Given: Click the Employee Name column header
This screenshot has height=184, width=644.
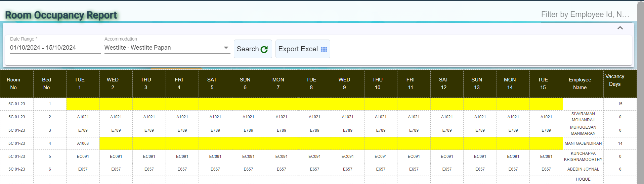Looking at the screenshot, I should [x=579, y=83].
